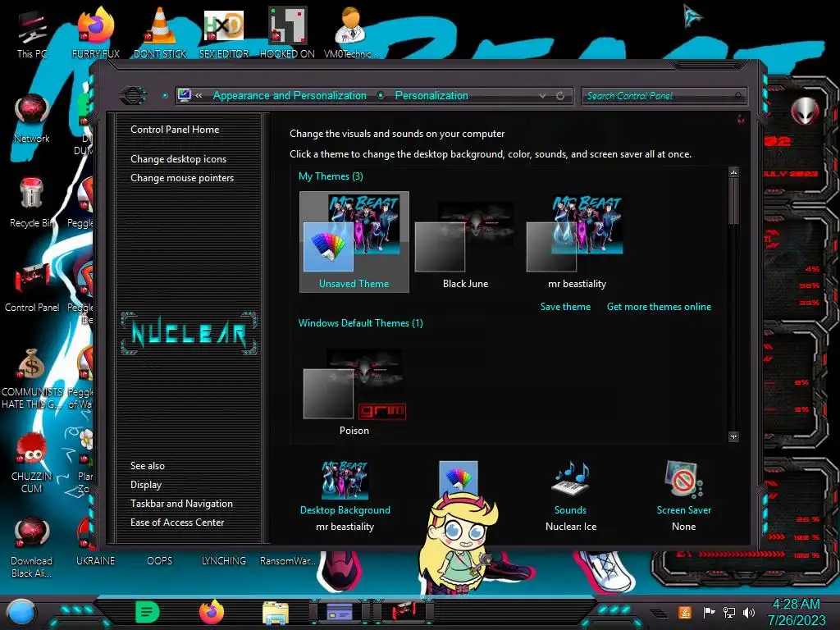840x630 pixels.
Task: Open DONT STICK VLC cone shortcut
Action: click(160, 32)
